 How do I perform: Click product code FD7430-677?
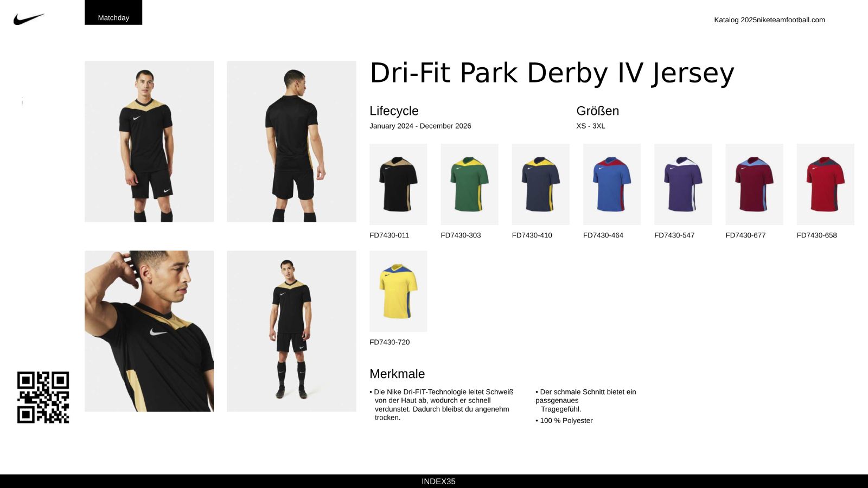coord(745,235)
